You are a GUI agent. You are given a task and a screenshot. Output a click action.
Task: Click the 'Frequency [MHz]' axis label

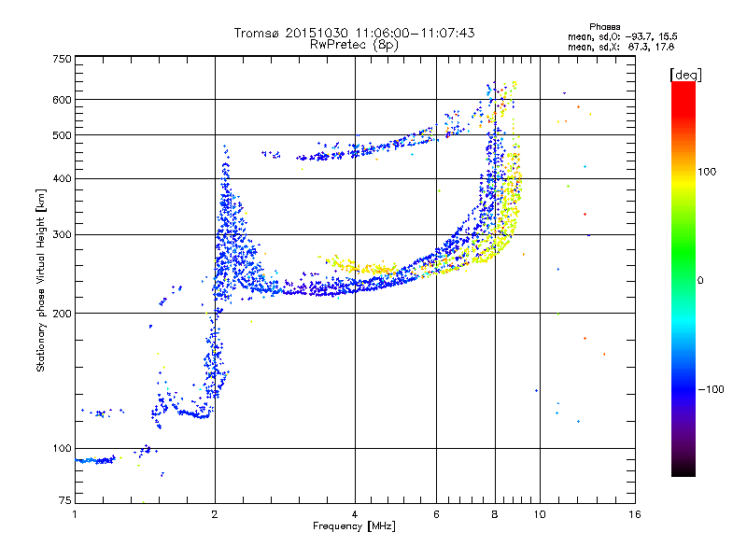click(354, 526)
